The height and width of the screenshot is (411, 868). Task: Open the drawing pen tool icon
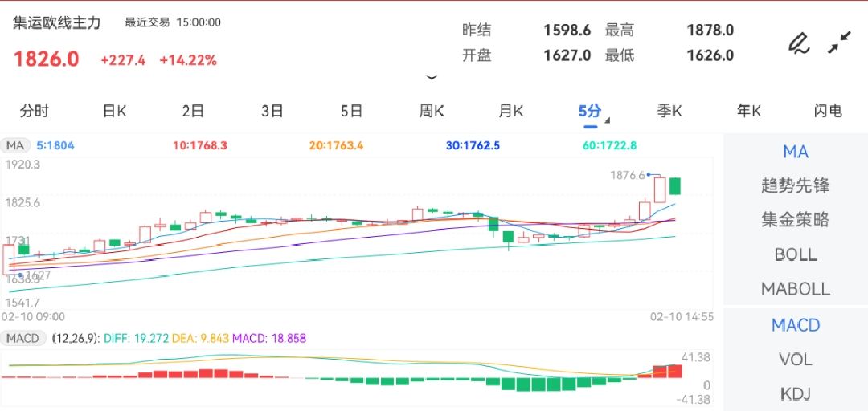point(799,43)
